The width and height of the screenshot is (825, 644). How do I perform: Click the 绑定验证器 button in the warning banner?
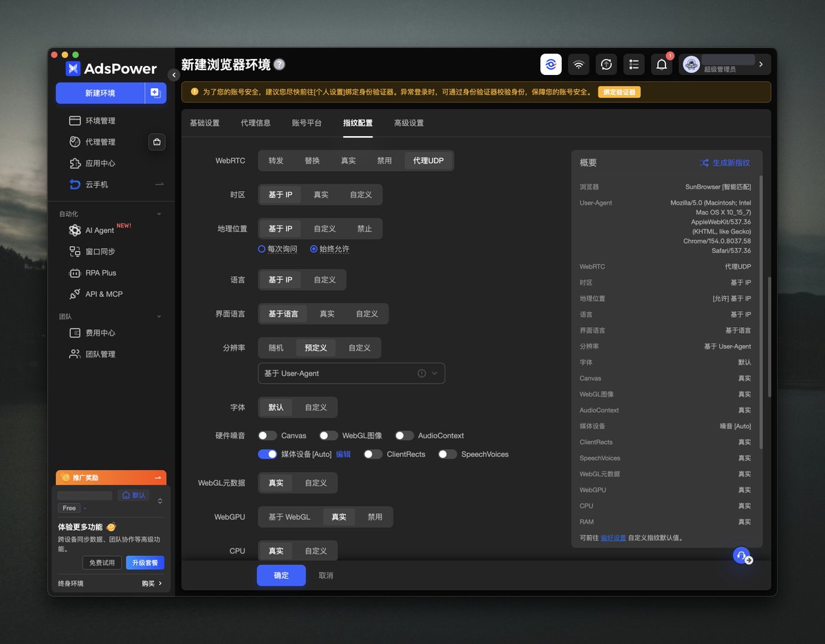click(619, 92)
